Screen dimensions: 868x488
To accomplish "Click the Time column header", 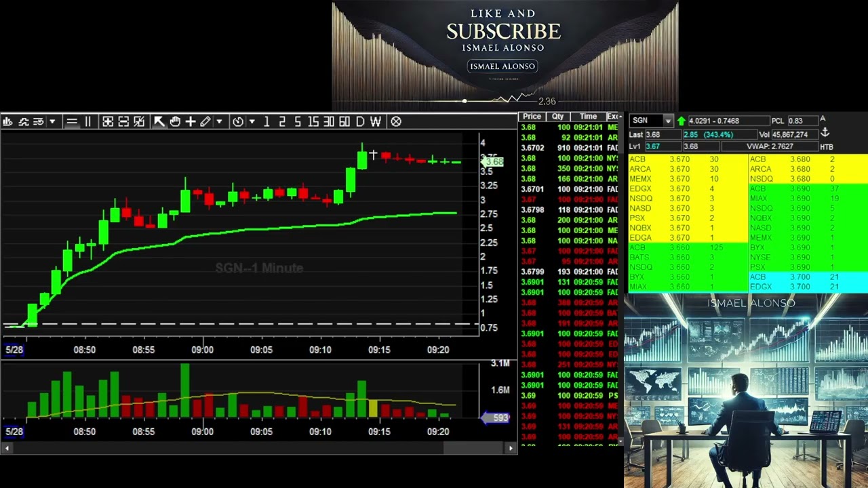I will point(588,117).
